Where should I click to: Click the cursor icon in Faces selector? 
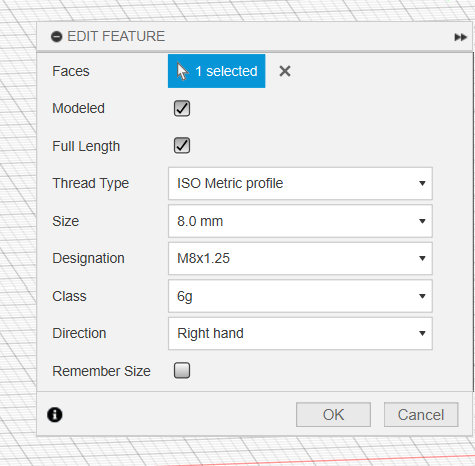pos(182,71)
